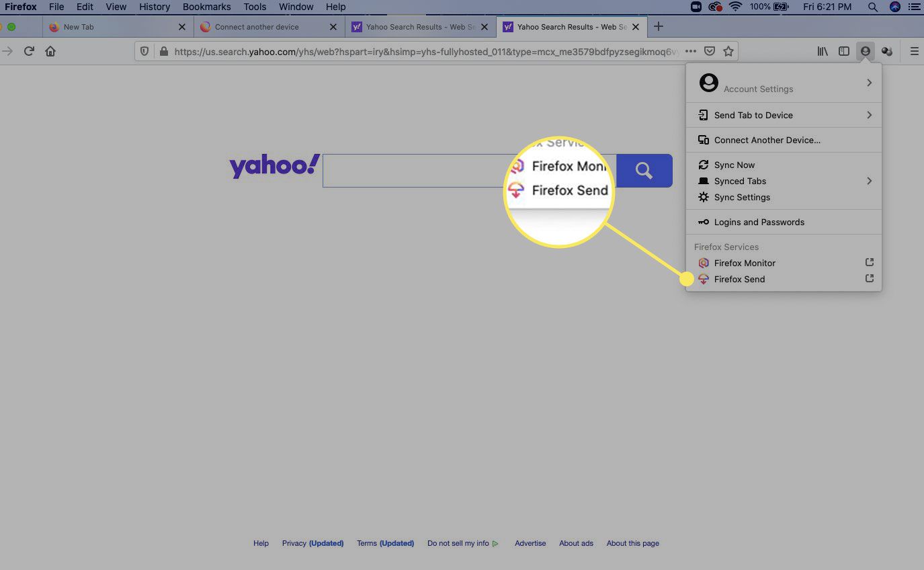The image size is (924, 570).
Task: Click the Yahoo logo
Action: [x=274, y=166]
